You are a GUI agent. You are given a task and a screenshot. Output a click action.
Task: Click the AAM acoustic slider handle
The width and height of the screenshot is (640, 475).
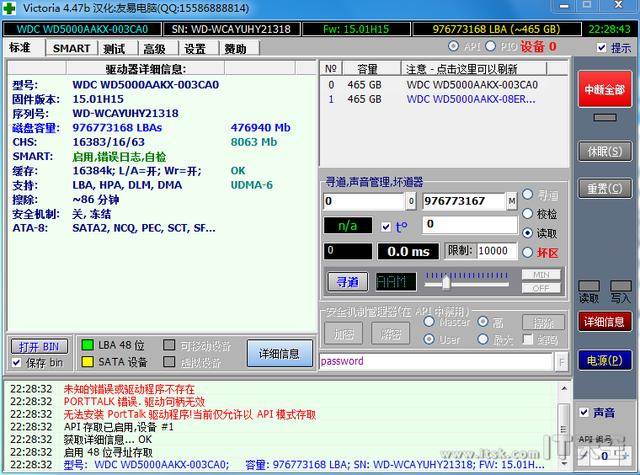(x=446, y=282)
